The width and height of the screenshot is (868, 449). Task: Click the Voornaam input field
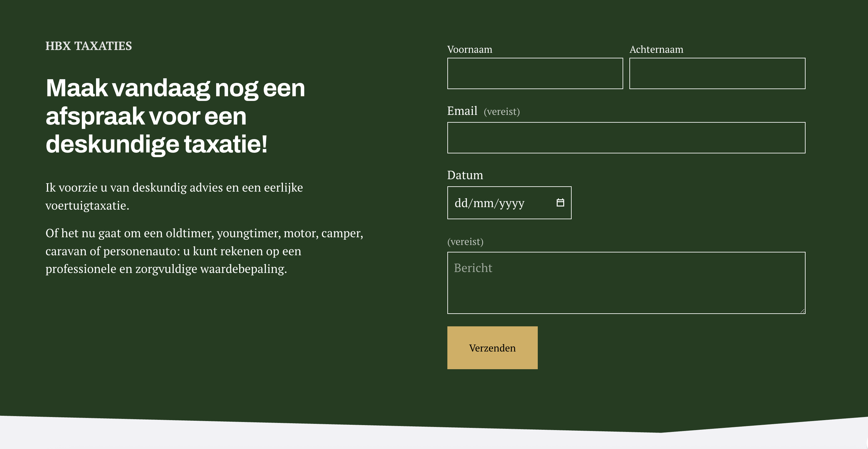tap(535, 73)
